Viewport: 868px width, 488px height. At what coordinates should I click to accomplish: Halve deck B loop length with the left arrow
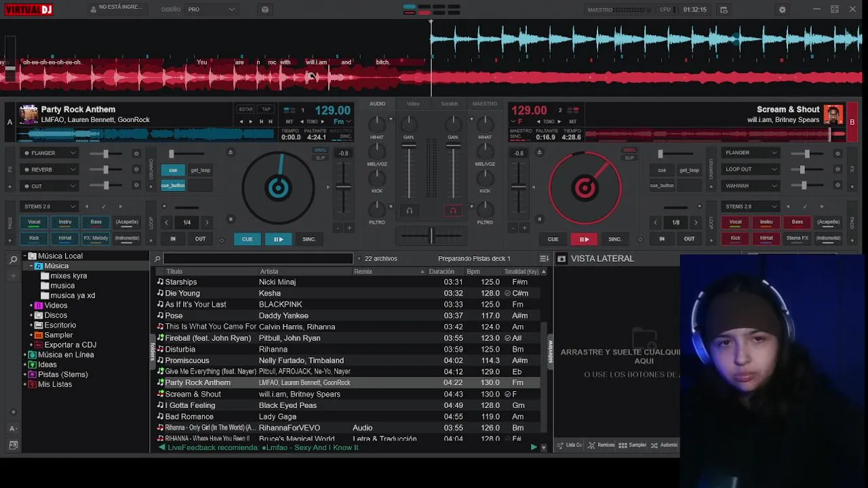[655, 222]
